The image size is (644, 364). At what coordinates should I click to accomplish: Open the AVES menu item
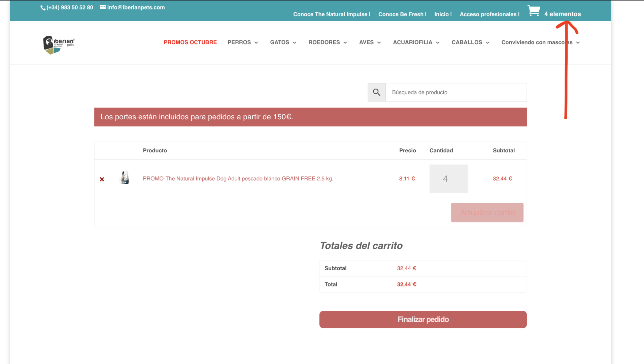(x=366, y=42)
